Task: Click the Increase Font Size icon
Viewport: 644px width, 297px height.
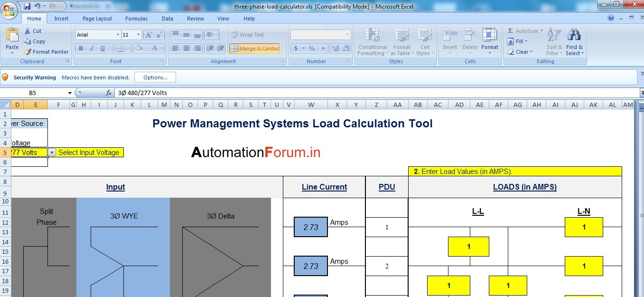Action: pos(149,35)
